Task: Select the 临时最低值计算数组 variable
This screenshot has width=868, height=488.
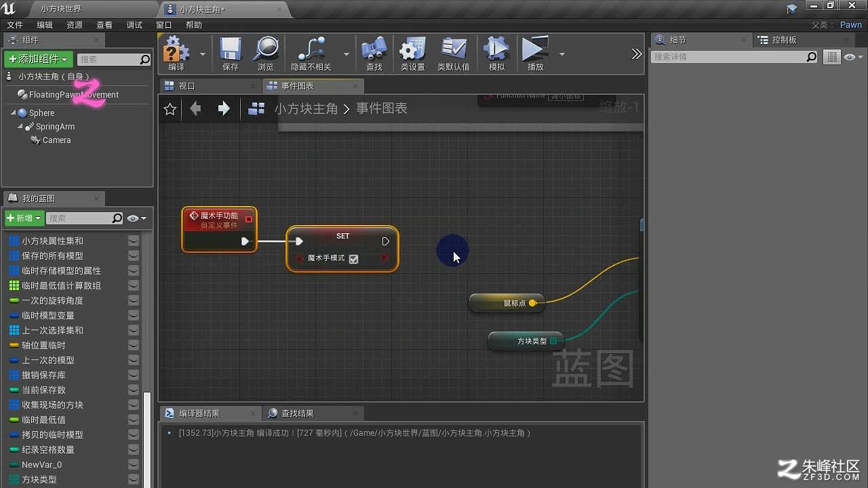Action: pos(61,285)
